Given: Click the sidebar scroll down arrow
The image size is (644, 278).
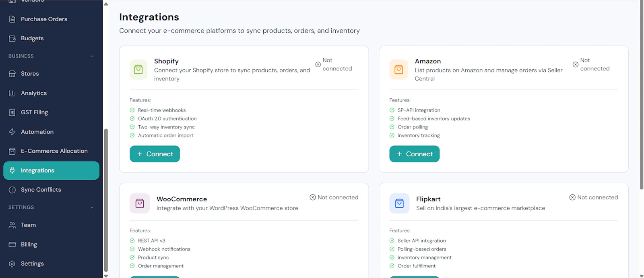Looking at the screenshot, I should (x=106, y=276).
